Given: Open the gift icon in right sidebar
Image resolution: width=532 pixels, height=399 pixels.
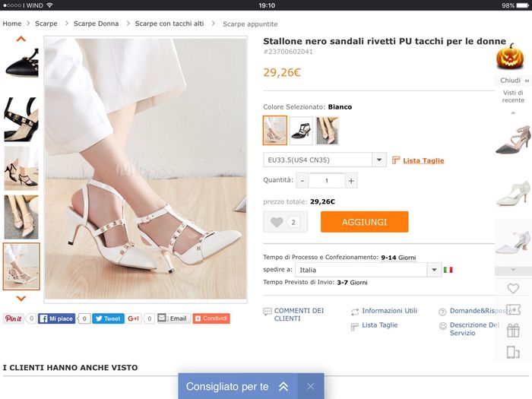Looking at the screenshot, I should [513, 331].
